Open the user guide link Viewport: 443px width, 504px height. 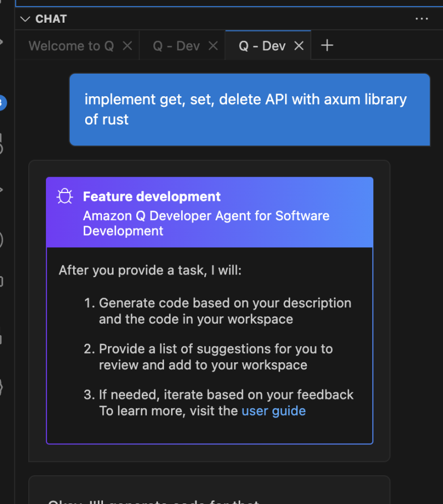click(x=274, y=411)
